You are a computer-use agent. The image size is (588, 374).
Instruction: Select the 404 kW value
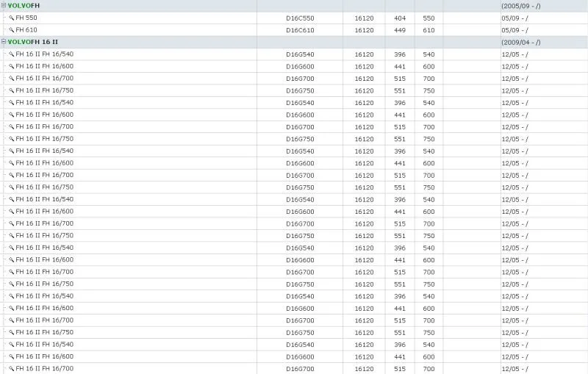click(400, 18)
